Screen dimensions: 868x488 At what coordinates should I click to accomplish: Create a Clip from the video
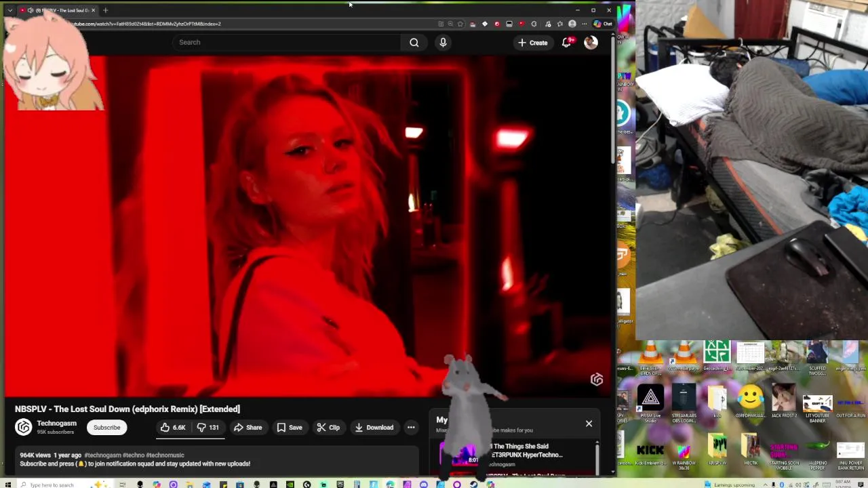[x=328, y=427]
